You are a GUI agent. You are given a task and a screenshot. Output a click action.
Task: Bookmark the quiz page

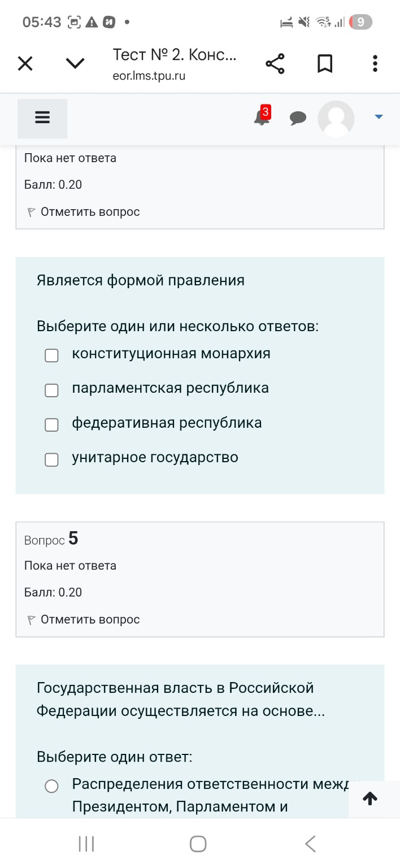click(x=325, y=63)
